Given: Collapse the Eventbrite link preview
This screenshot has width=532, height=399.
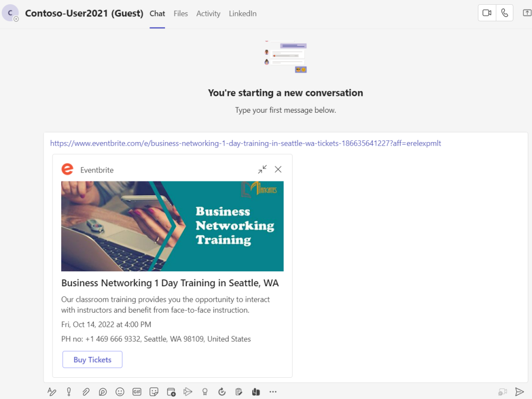Looking at the screenshot, I should (x=262, y=169).
